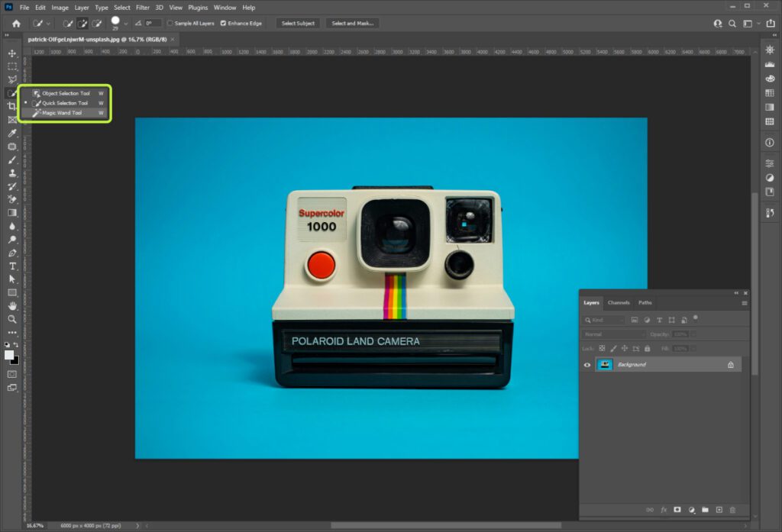Switch to the Paths tab
This screenshot has height=532, width=782.
645,303
